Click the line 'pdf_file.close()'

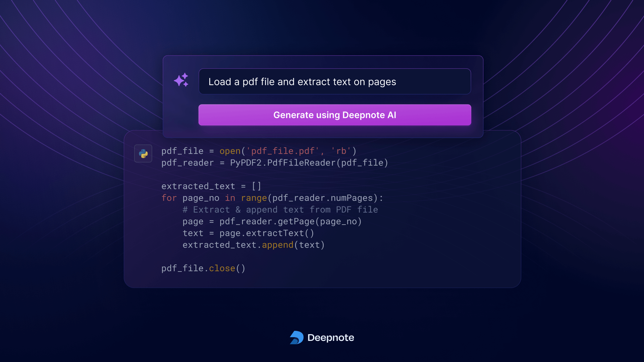(x=204, y=268)
